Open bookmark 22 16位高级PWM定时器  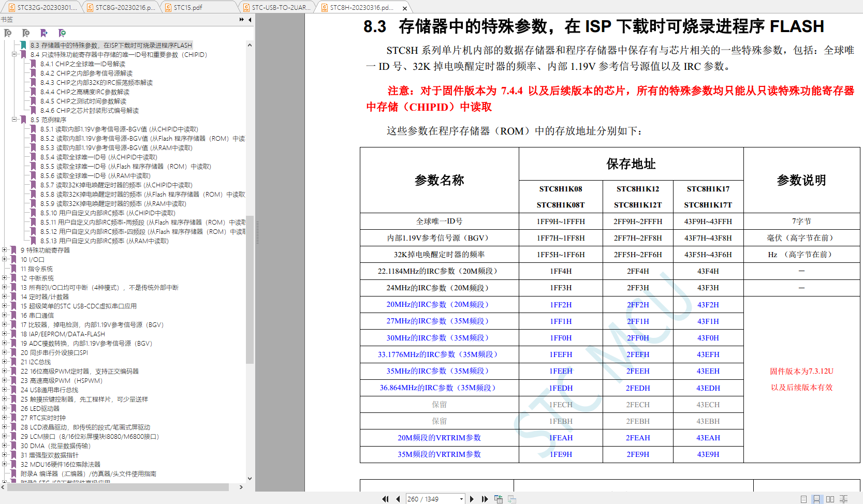pyautogui.click(x=80, y=371)
